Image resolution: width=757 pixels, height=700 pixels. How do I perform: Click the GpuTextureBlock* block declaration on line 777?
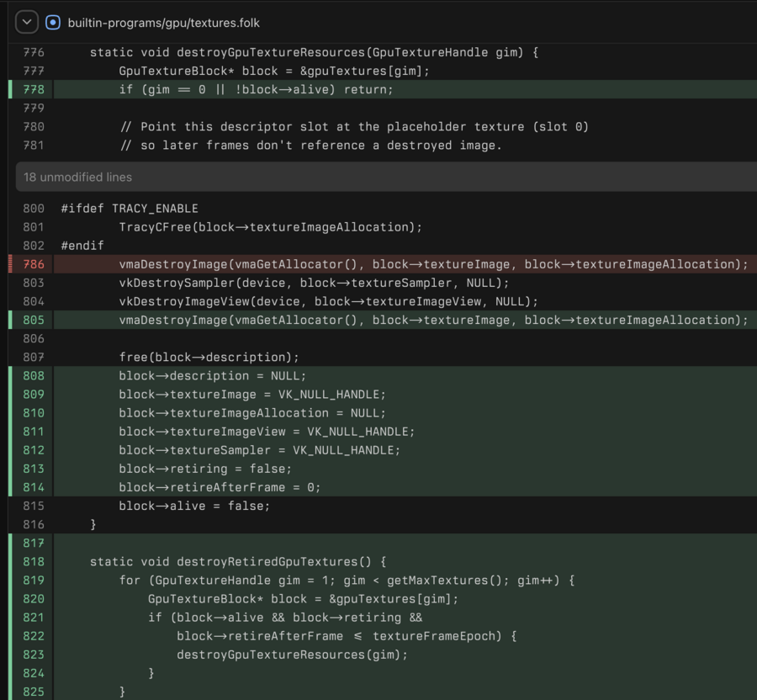[274, 71]
